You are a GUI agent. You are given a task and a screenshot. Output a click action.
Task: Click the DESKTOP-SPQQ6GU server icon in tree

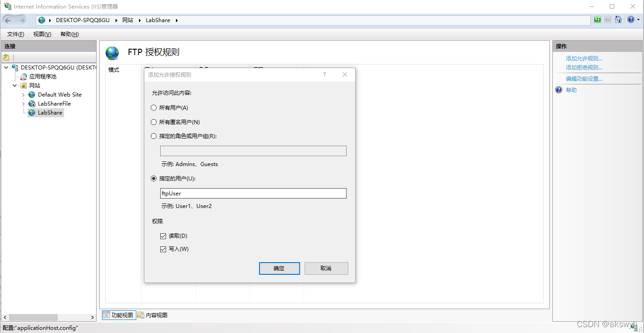tap(15, 68)
